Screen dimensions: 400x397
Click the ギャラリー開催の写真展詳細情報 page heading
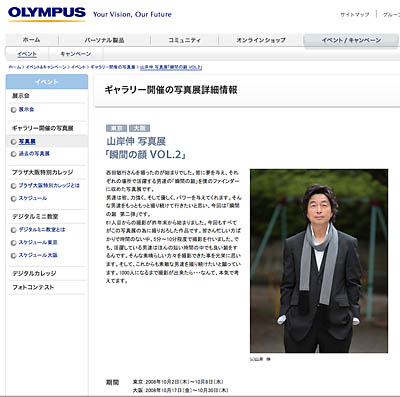(x=171, y=90)
